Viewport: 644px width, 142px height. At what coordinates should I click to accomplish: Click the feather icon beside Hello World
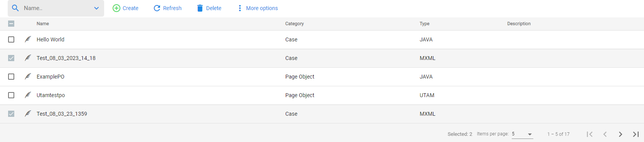[28, 39]
